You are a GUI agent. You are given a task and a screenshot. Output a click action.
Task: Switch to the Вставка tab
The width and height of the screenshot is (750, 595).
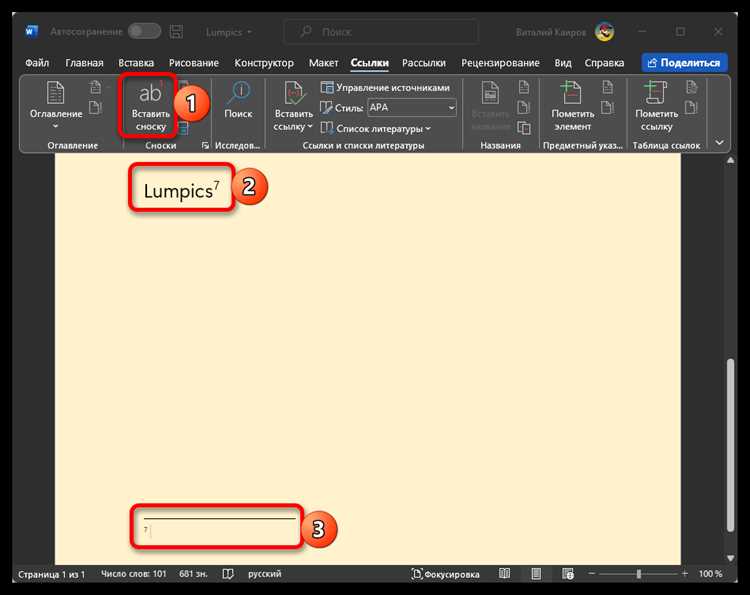coord(136,63)
